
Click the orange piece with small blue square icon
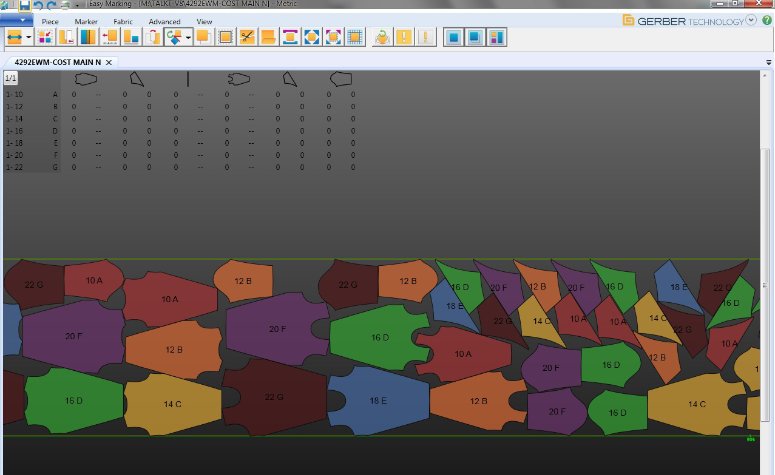[x=131, y=37]
